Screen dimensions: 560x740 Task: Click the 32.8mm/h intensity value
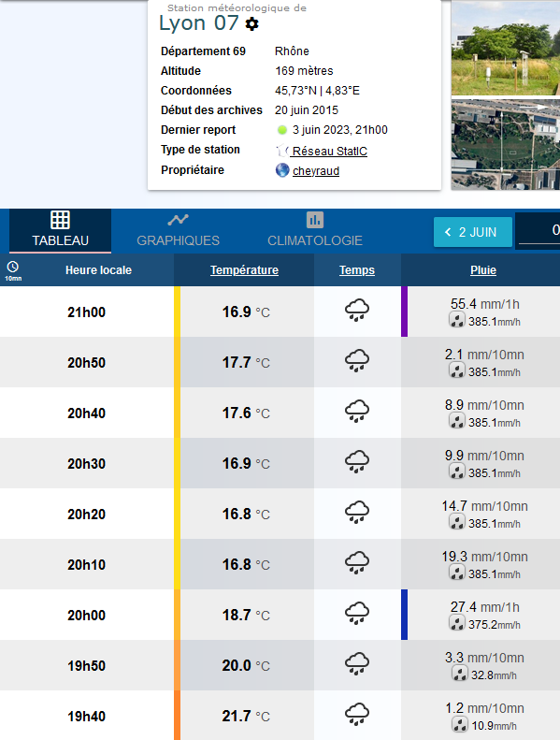tap(494, 675)
